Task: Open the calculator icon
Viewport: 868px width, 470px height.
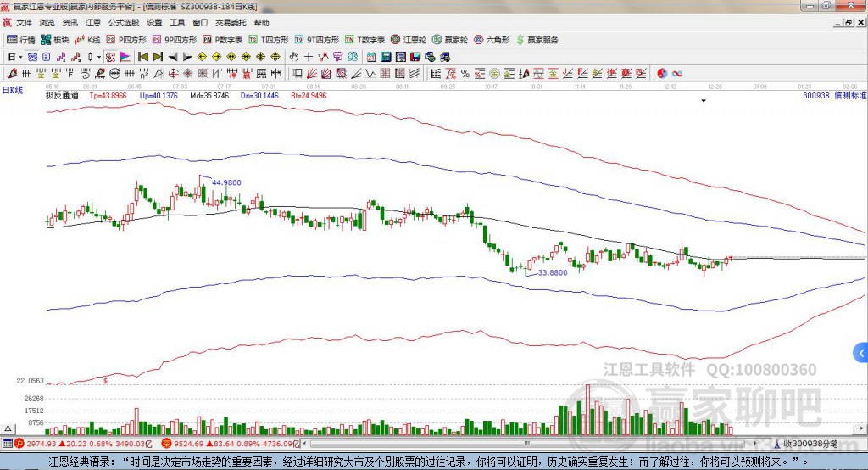Action: [387, 57]
